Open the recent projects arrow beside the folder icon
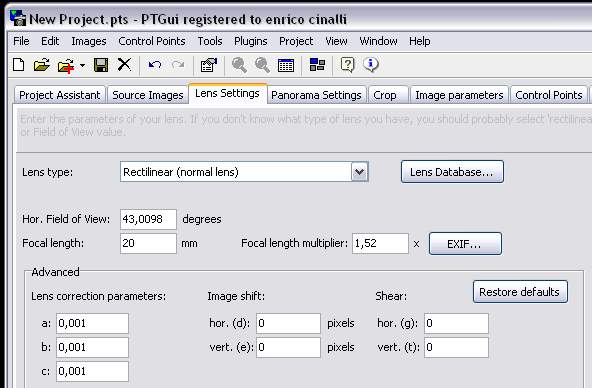The height and width of the screenshot is (388, 592). (x=82, y=66)
